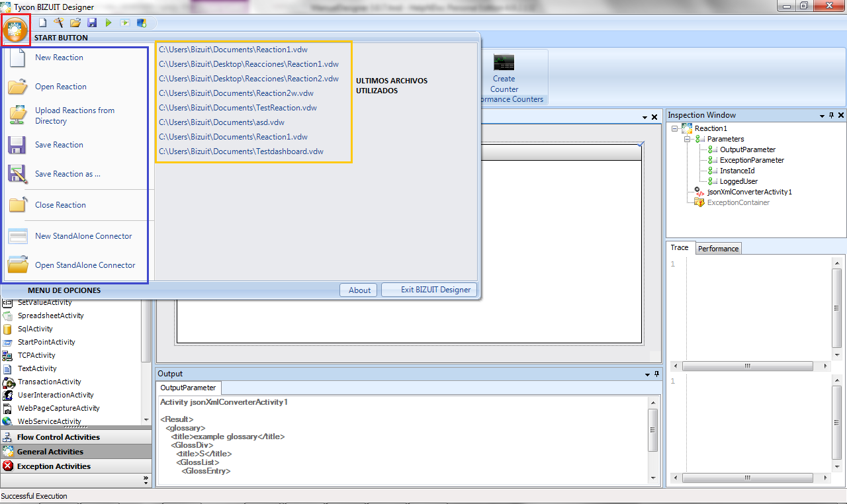Click the WebPageCaptureActivity icon
Viewport: 847px width, 504px height.
[7, 408]
